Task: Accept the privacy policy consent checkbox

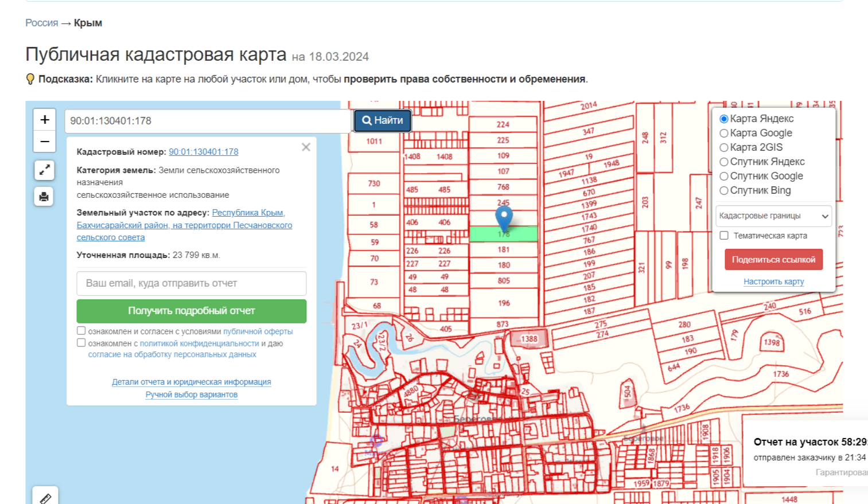Action: (81, 343)
